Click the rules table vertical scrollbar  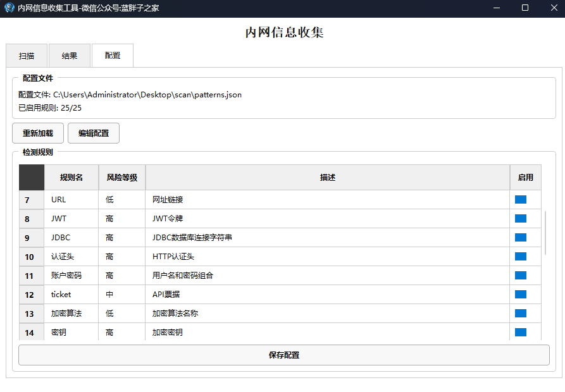click(545, 233)
